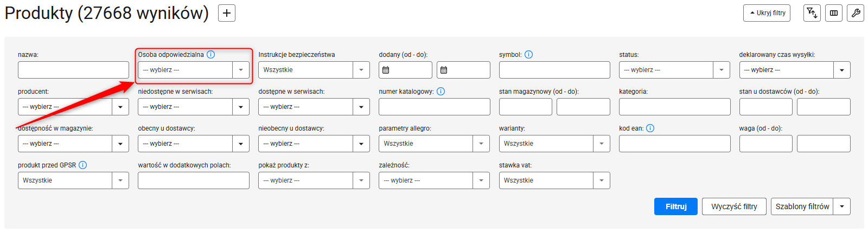Click Wyczyść filtry button
This screenshot has width=868, height=233.
[x=734, y=206]
